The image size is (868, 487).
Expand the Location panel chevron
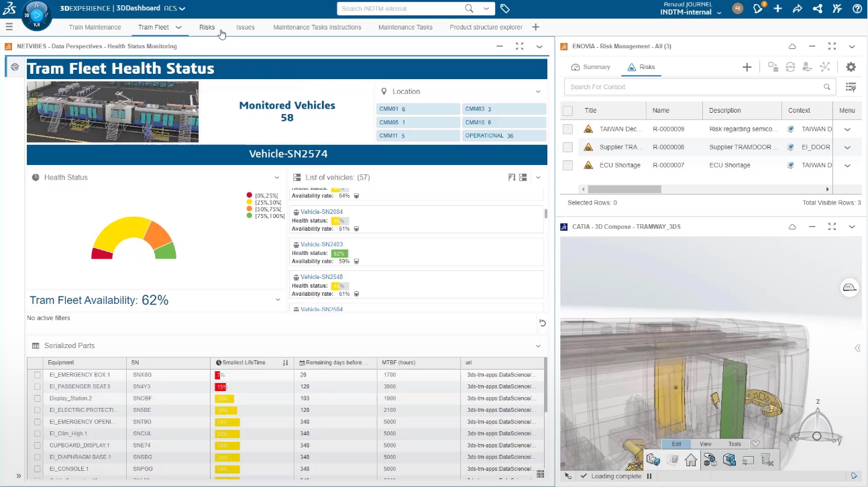(537, 91)
